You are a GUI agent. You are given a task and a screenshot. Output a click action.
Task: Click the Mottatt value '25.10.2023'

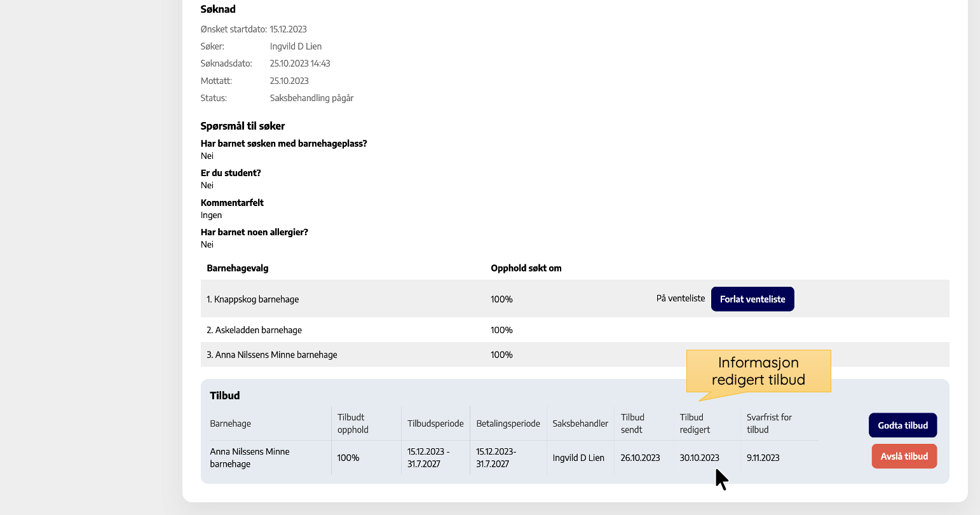coord(289,81)
